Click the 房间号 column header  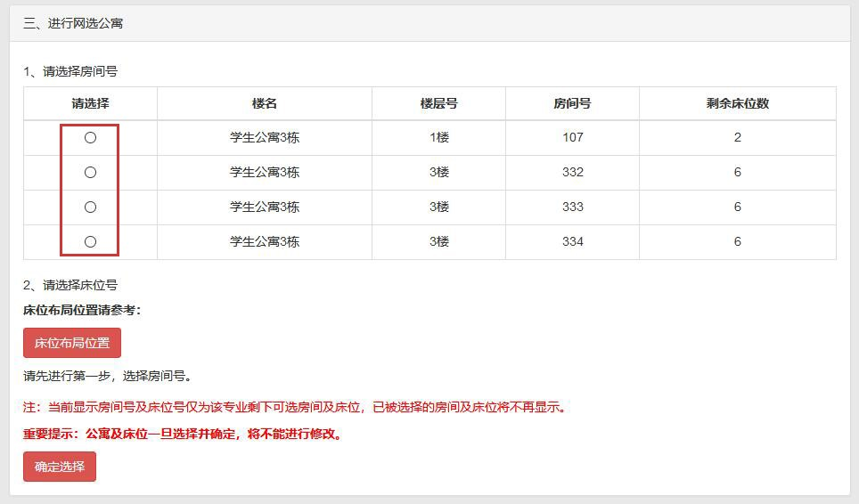pyautogui.click(x=572, y=103)
